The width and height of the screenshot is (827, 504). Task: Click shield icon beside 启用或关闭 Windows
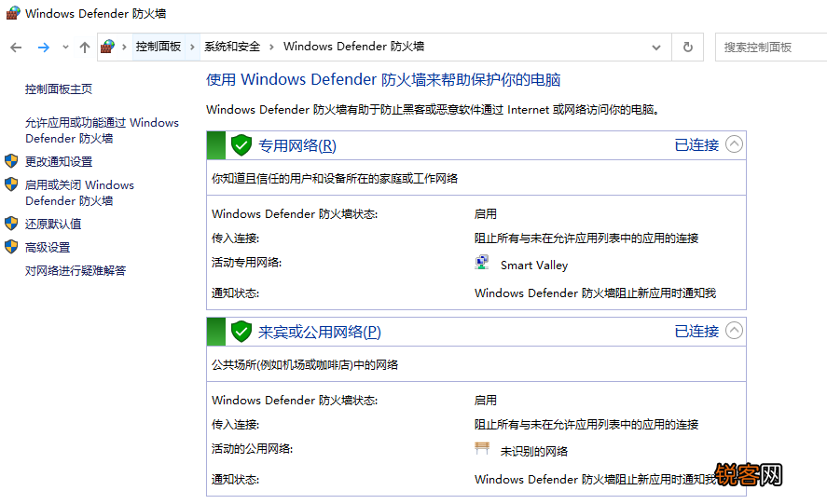click(11, 184)
